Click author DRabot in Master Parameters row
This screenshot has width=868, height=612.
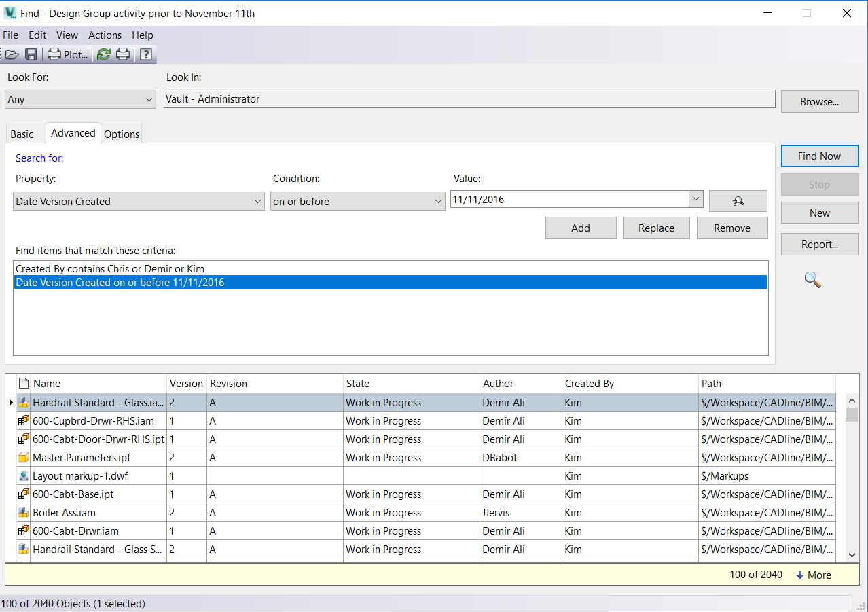click(x=500, y=457)
